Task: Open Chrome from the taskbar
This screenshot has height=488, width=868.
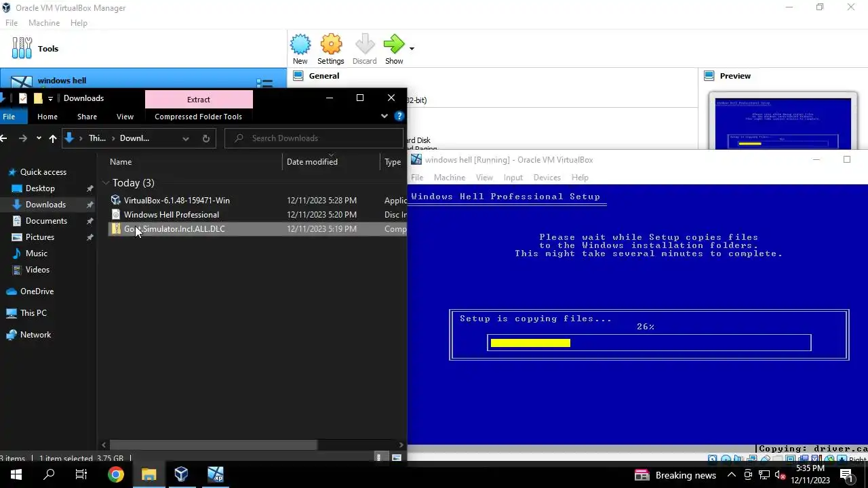Action: pos(116,474)
